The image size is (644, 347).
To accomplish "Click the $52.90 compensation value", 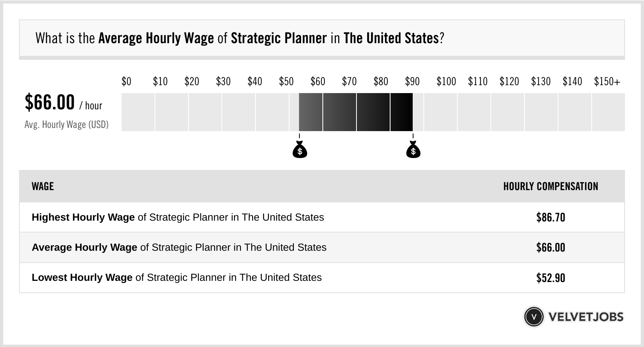I will [x=551, y=278].
